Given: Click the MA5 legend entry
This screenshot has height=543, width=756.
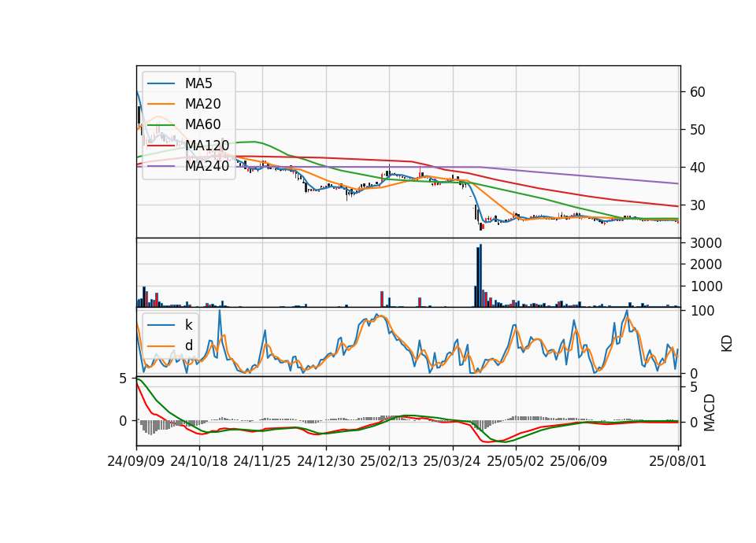Looking at the screenshot, I should pos(180,83).
